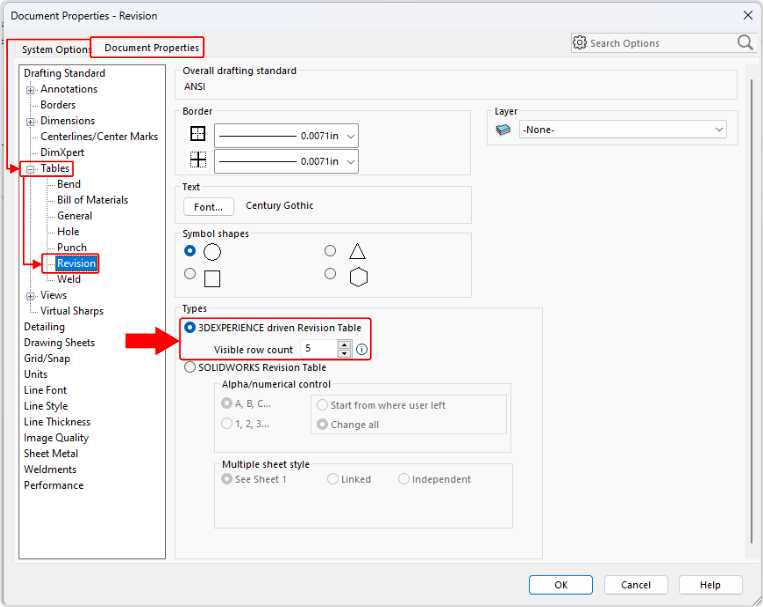Switch to the System Options tab

pyautogui.click(x=56, y=49)
